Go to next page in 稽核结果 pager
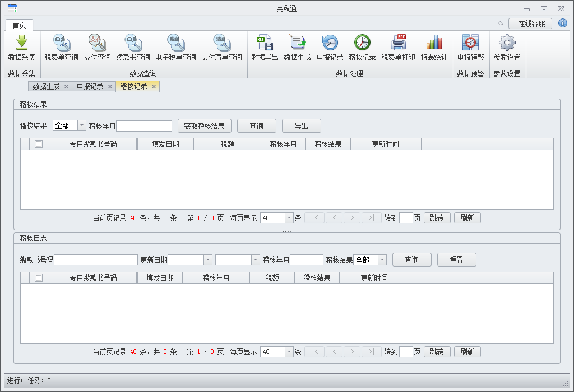The height and width of the screenshot is (392, 574). click(352, 218)
